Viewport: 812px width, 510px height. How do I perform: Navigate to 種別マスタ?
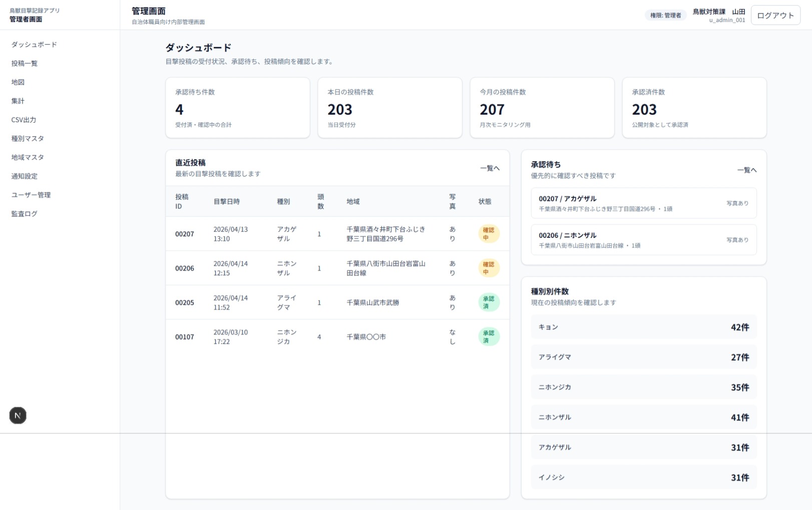pyautogui.click(x=28, y=139)
